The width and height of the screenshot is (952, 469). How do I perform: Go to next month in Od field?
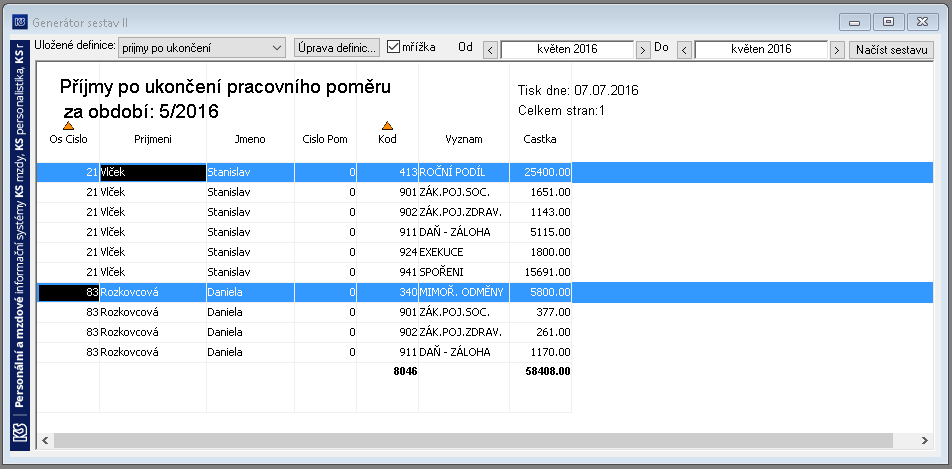pos(643,50)
